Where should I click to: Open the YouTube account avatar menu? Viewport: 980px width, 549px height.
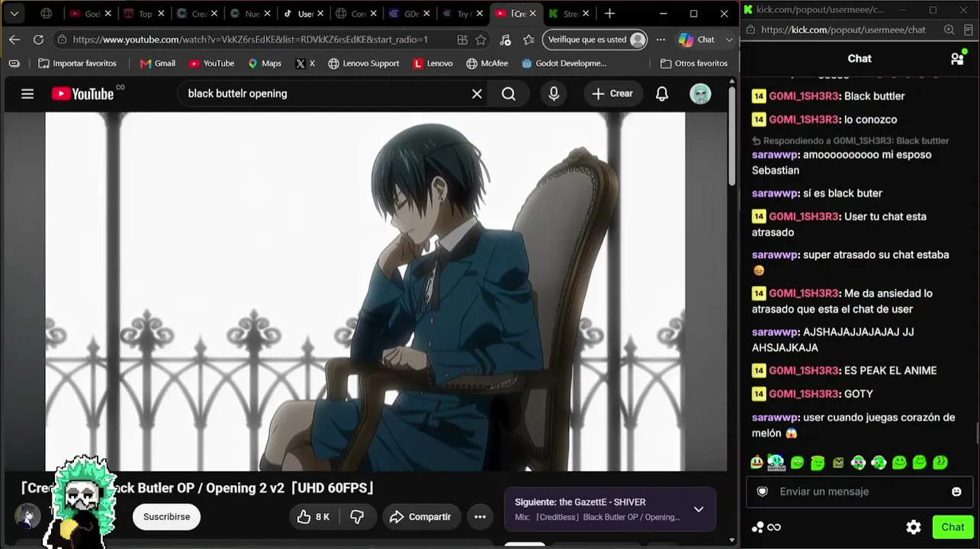(700, 94)
